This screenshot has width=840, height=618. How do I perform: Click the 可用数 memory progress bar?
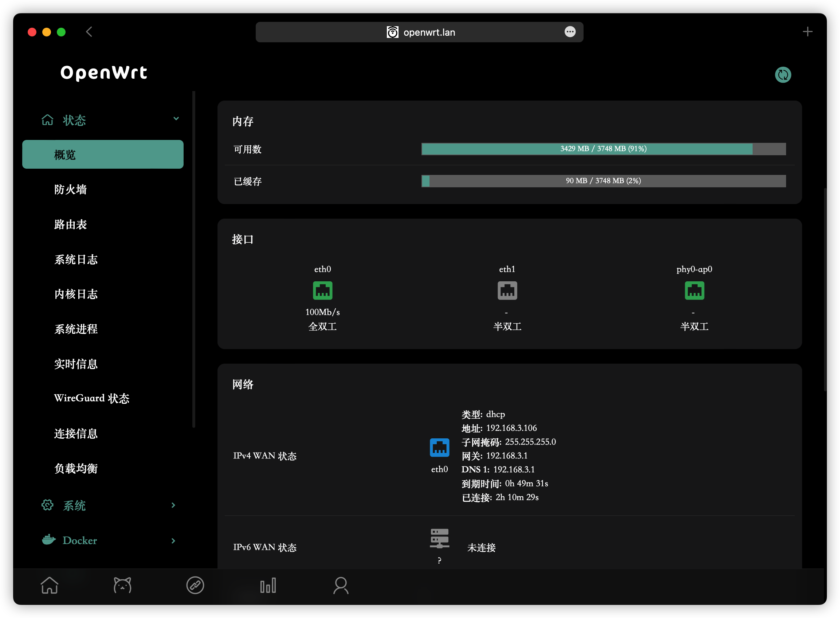(x=603, y=149)
